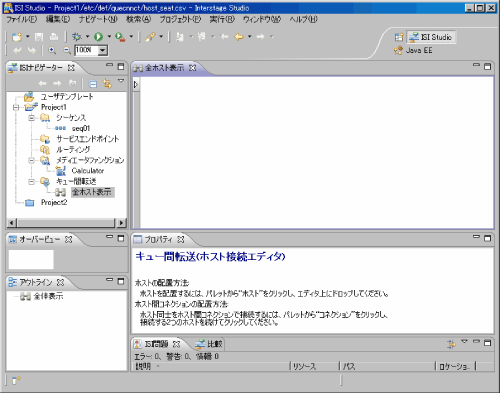Click Collapse All icon in ISI Navigator
The width and height of the screenshot is (500, 393).
click(93, 84)
